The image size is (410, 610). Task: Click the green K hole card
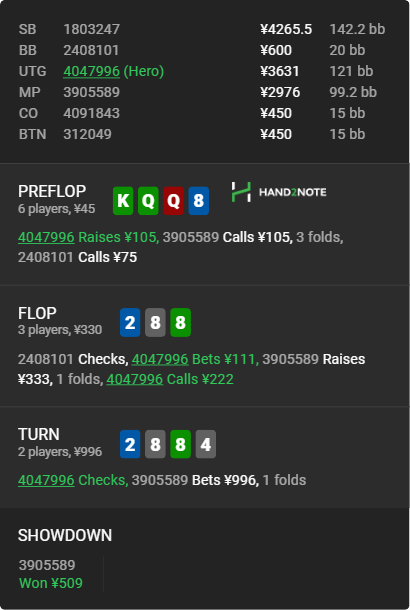123,201
